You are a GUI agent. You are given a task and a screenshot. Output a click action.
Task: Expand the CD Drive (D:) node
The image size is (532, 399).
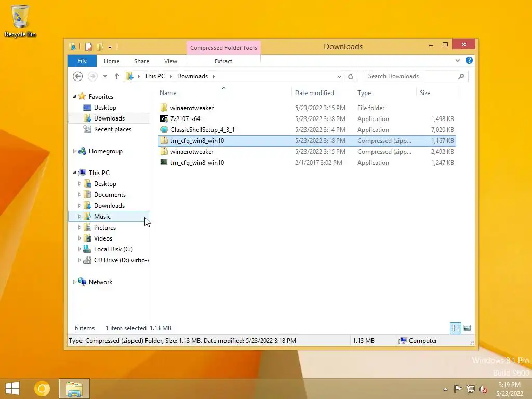[x=79, y=260]
